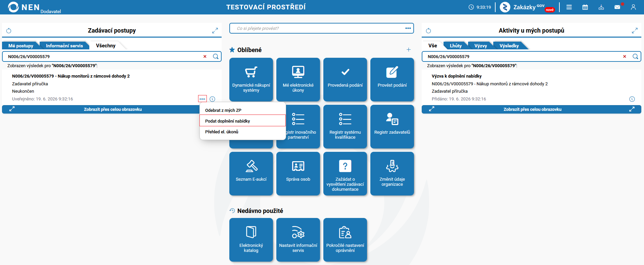Clear the Zadávací postupy search field

pos(205,56)
